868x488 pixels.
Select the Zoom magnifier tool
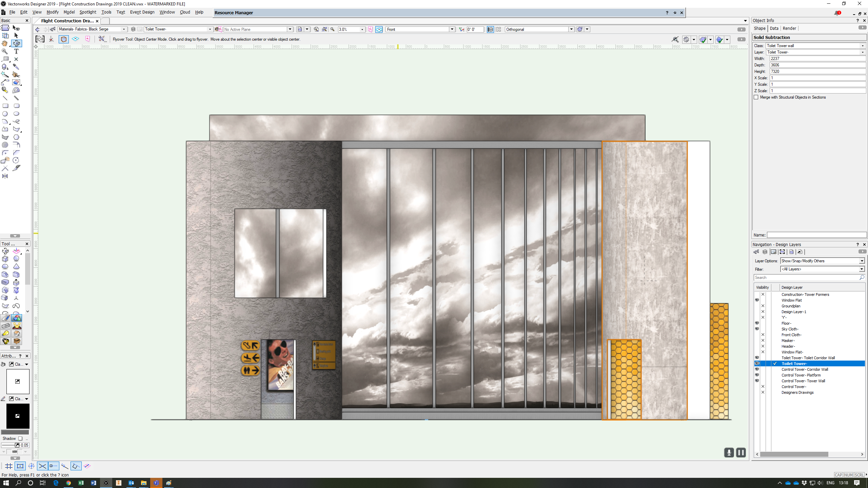click(5, 51)
